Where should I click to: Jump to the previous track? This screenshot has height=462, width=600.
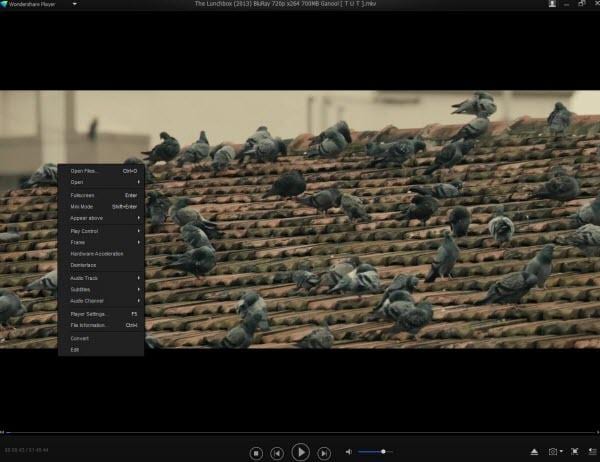click(277, 453)
